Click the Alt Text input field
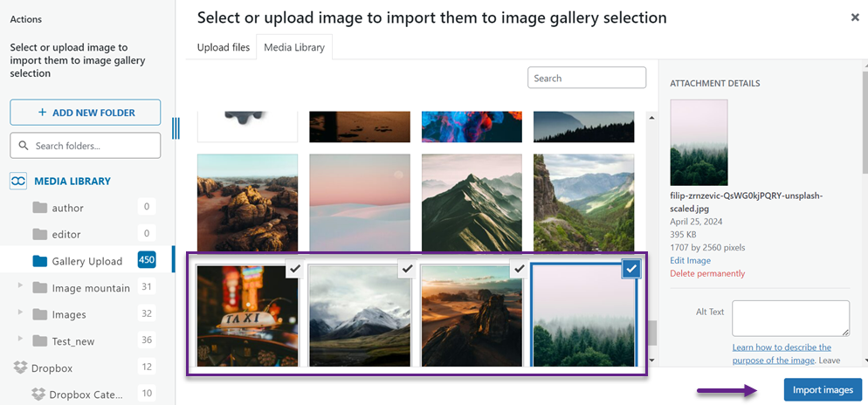The width and height of the screenshot is (868, 405). pyautogui.click(x=790, y=319)
